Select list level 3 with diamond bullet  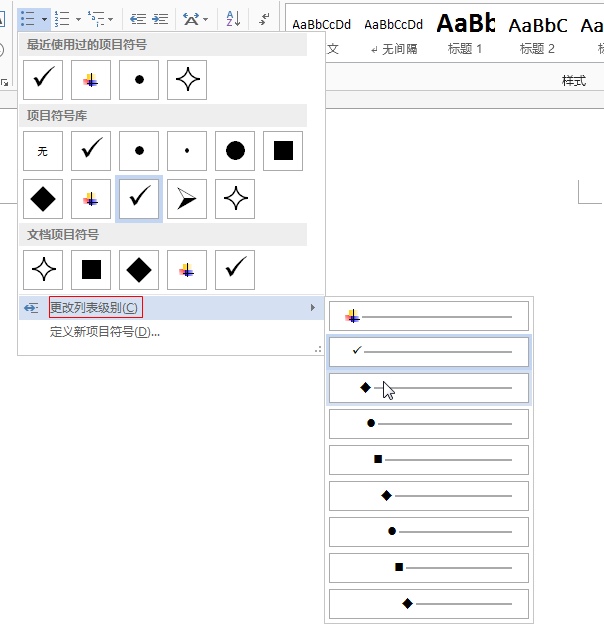429,388
